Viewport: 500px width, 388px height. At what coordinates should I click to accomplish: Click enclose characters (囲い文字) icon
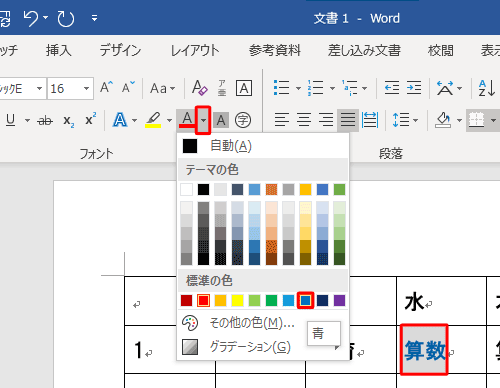(x=243, y=120)
